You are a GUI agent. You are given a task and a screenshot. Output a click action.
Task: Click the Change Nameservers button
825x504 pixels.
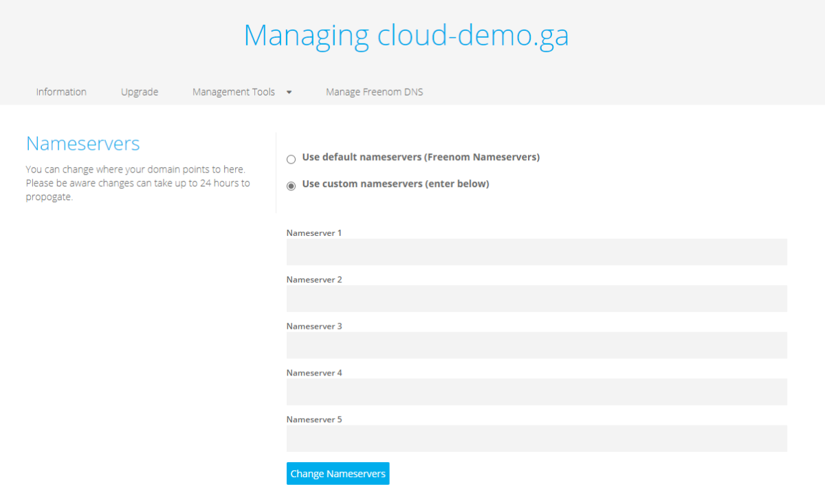tap(338, 474)
